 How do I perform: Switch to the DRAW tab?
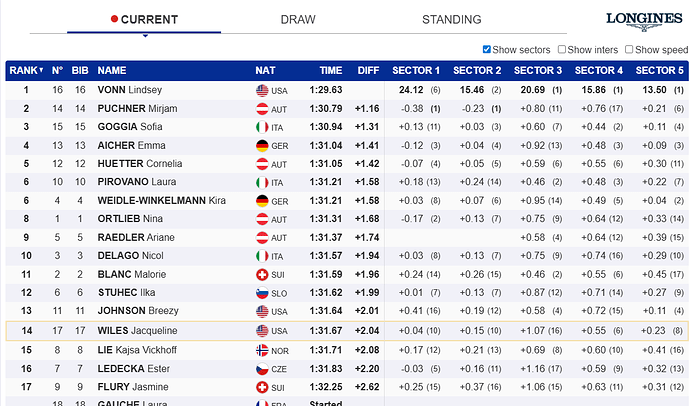(x=298, y=19)
